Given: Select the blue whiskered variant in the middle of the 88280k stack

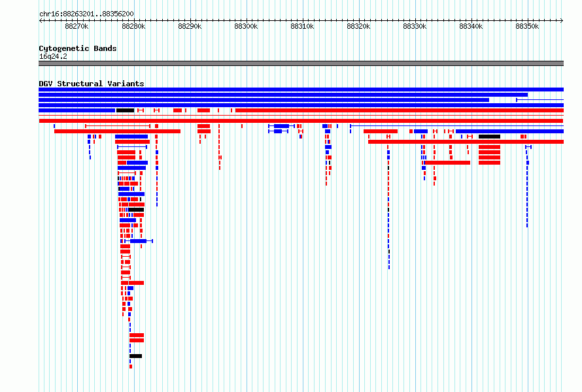Looking at the screenshot, I should click(x=138, y=241).
